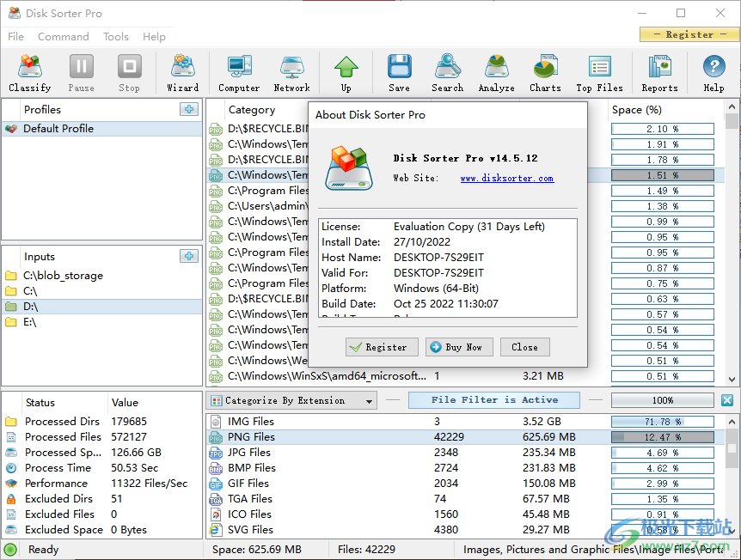Click the GIF Files type icon
The height and width of the screenshot is (560, 741).
pyautogui.click(x=216, y=484)
